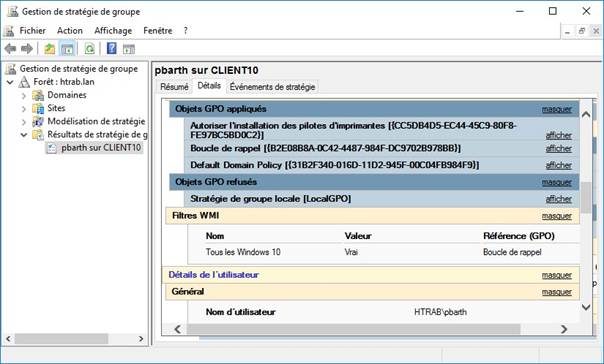Select the Forêt triangle icon in tree

tap(24, 82)
